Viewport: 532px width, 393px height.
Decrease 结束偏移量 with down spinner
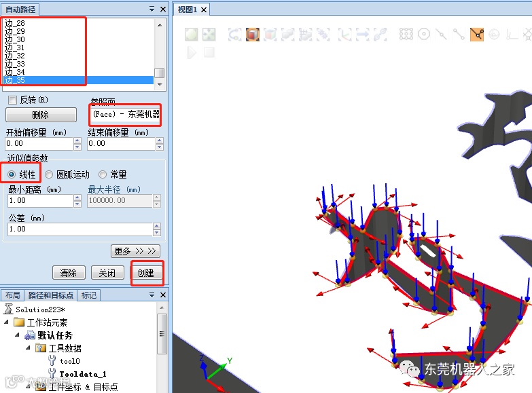[160, 147]
